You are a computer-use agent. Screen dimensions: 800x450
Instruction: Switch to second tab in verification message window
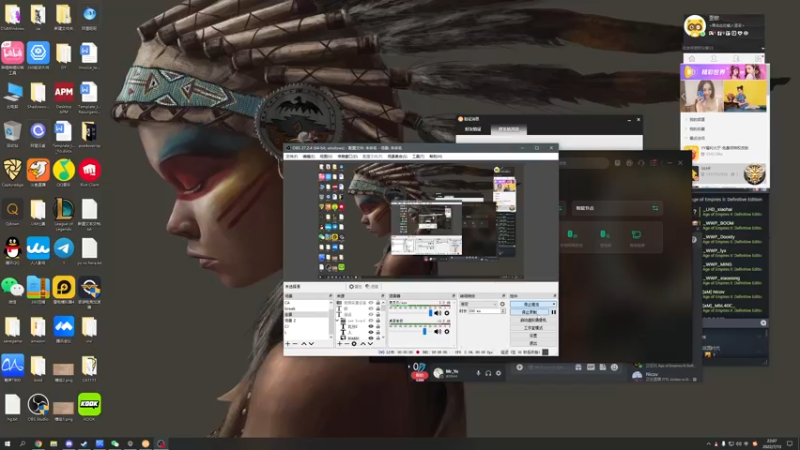[x=509, y=129]
